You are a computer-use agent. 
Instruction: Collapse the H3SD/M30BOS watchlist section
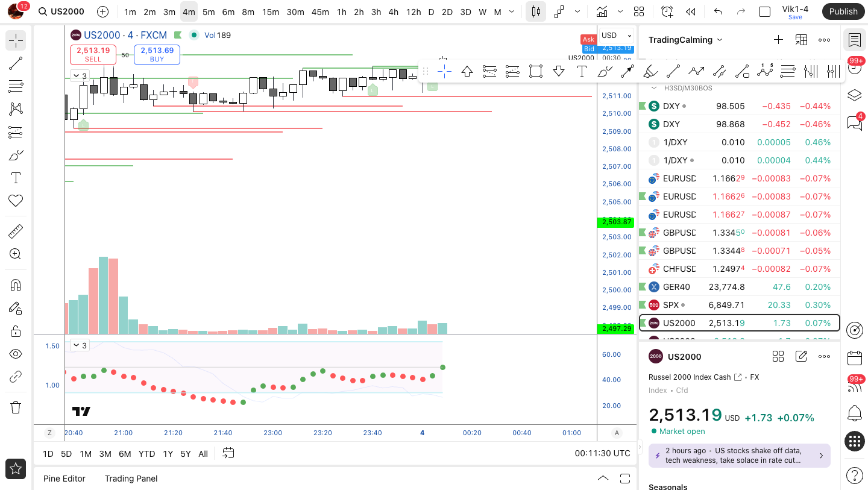tap(653, 88)
